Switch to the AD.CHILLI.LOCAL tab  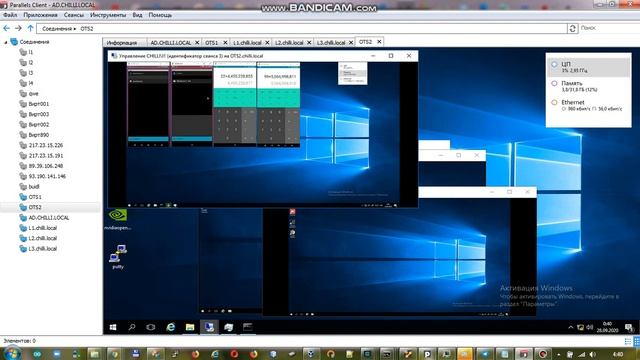click(x=171, y=42)
